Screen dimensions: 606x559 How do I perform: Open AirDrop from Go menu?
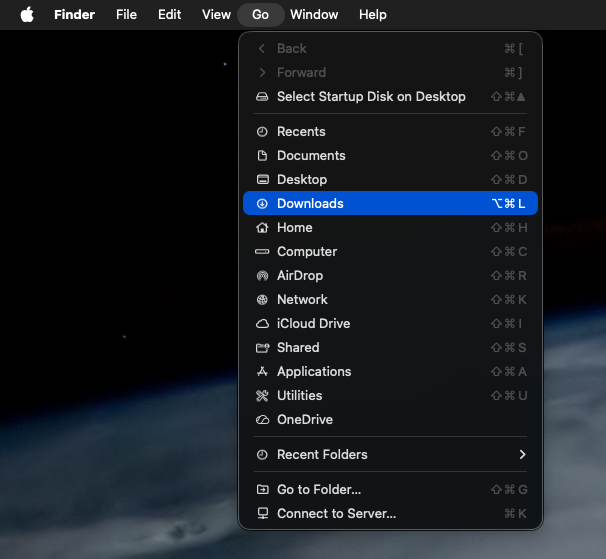[390, 276]
